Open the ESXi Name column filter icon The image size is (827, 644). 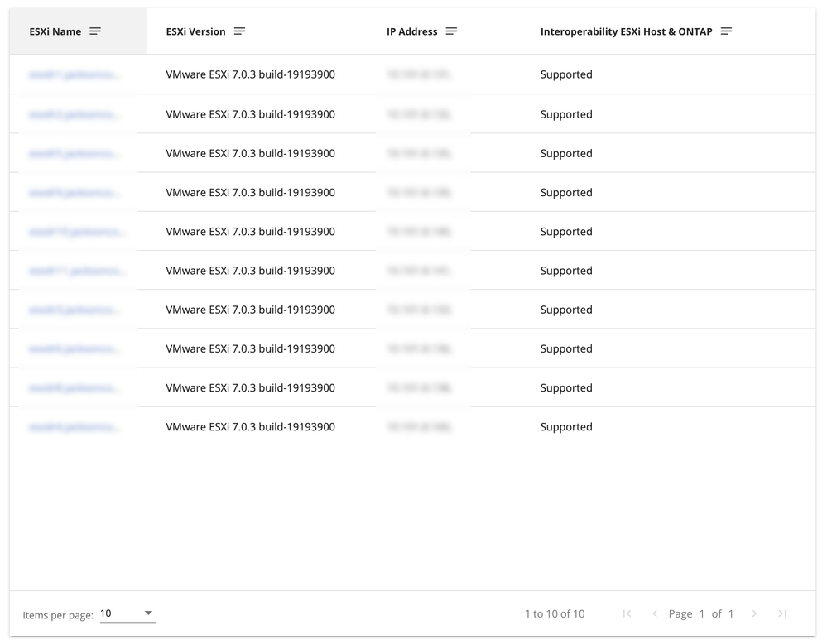point(95,31)
